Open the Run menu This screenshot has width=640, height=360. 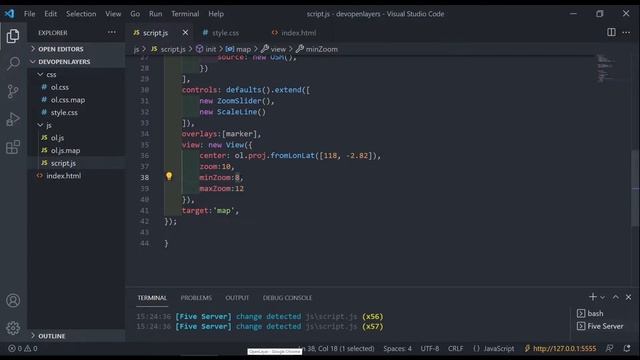point(156,13)
